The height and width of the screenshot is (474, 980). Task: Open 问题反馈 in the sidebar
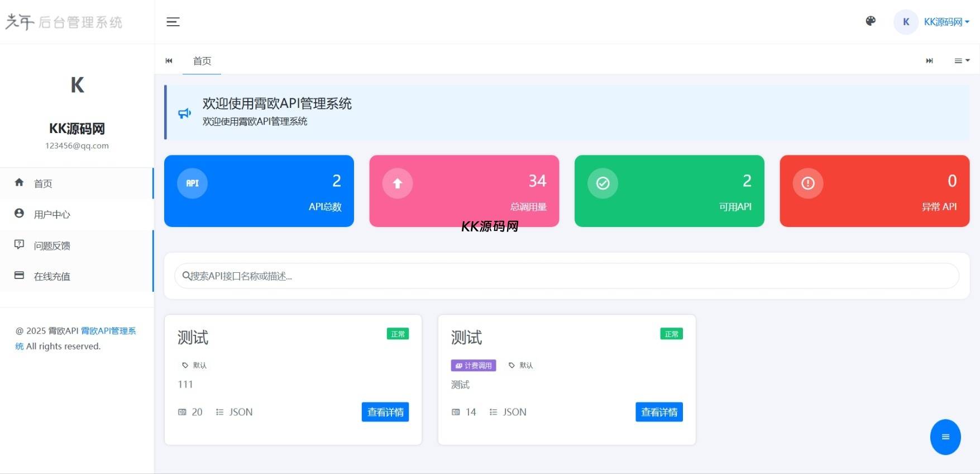pos(77,245)
